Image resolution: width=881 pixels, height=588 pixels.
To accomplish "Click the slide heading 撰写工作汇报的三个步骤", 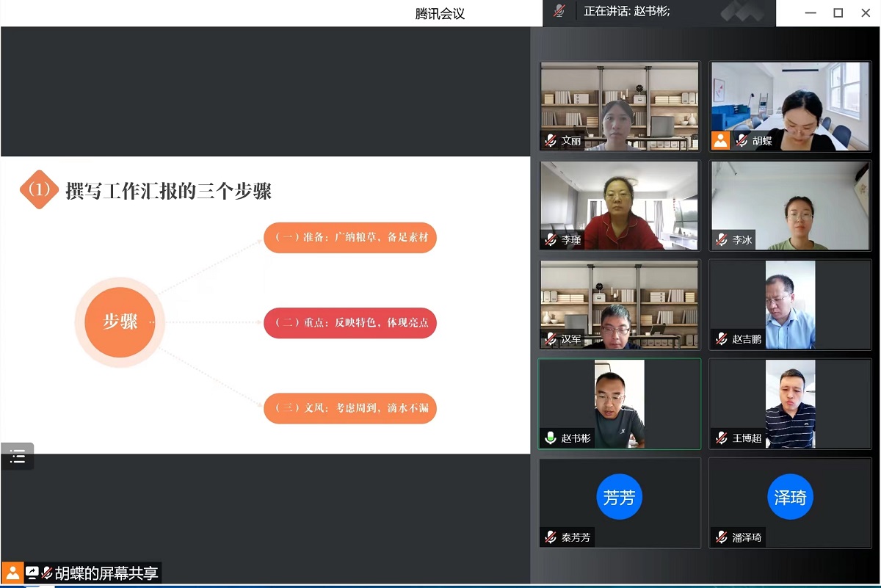I will [x=169, y=191].
